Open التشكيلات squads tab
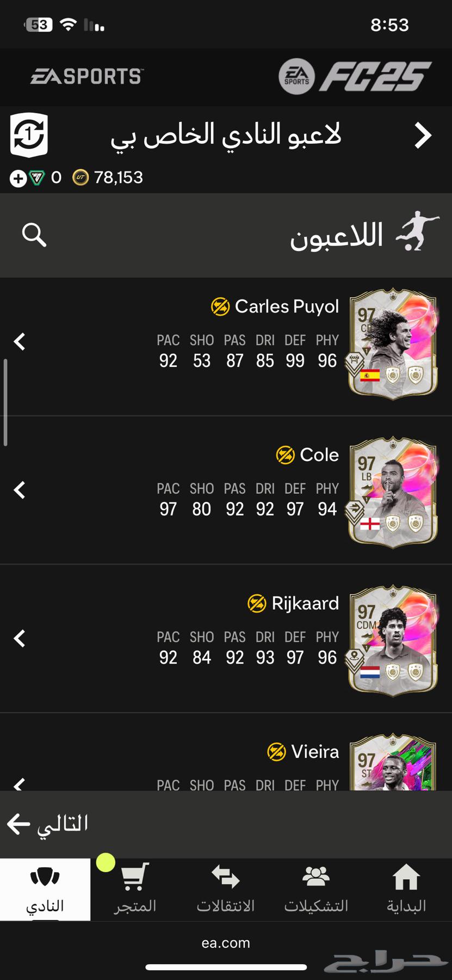The width and height of the screenshot is (452, 980). (x=316, y=889)
